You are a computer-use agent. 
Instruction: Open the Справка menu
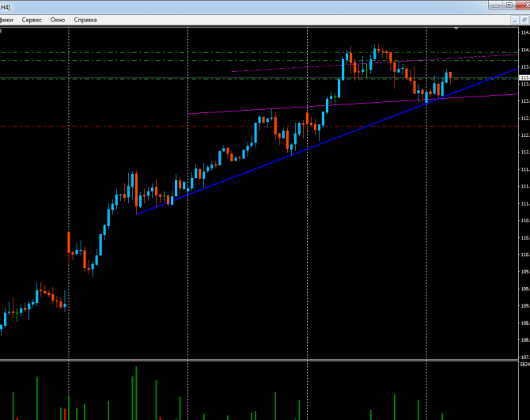pos(85,20)
